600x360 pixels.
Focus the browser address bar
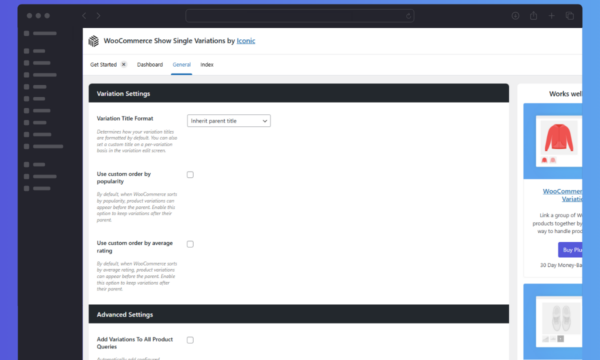(x=300, y=16)
